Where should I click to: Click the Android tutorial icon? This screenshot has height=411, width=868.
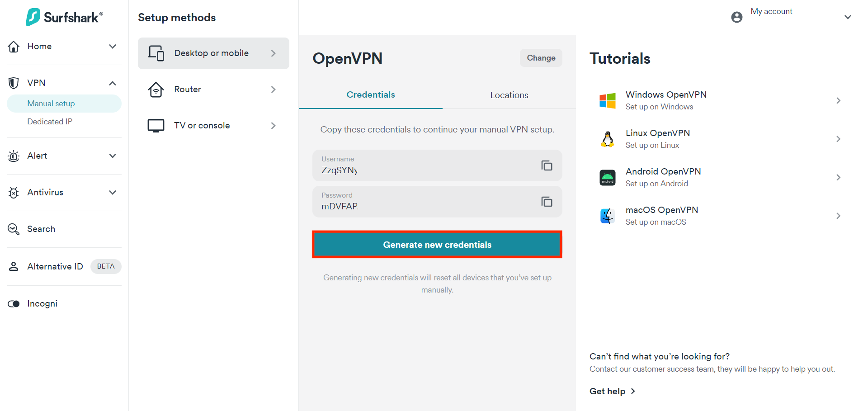pos(607,178)
